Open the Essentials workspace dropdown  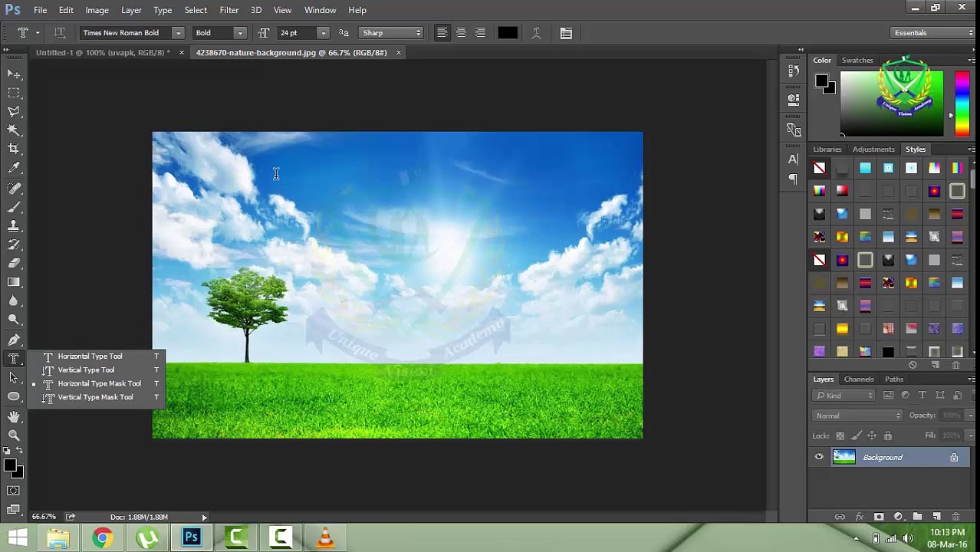pos(933,33)
